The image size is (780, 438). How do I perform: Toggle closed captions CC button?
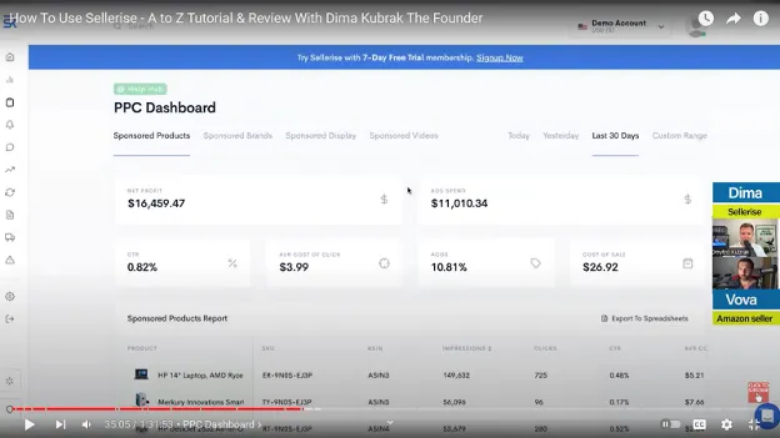[699, 424]
